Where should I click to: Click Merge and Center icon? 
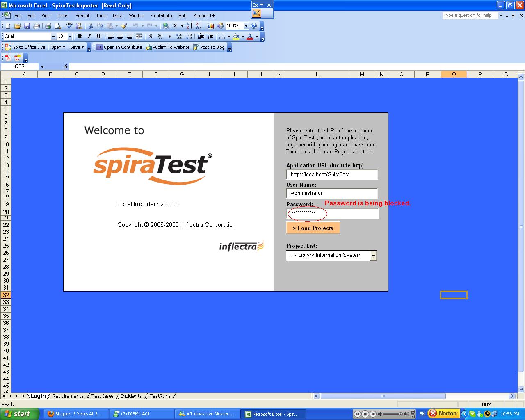tap(139, 37)
